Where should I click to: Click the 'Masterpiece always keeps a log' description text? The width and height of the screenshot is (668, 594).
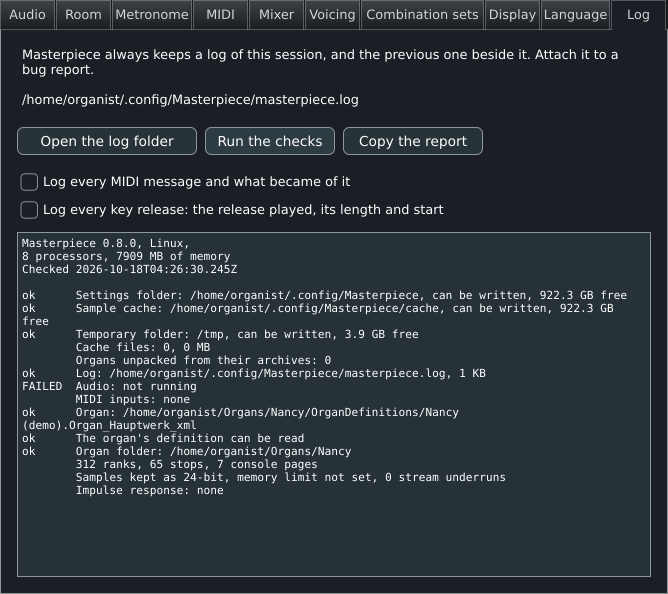click(x=320, y=62)
